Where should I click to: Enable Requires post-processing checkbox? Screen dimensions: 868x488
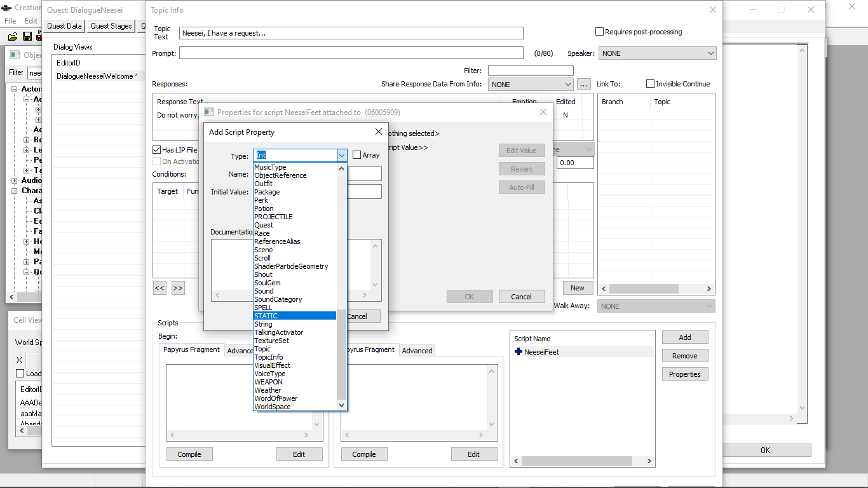pos(599,32)
